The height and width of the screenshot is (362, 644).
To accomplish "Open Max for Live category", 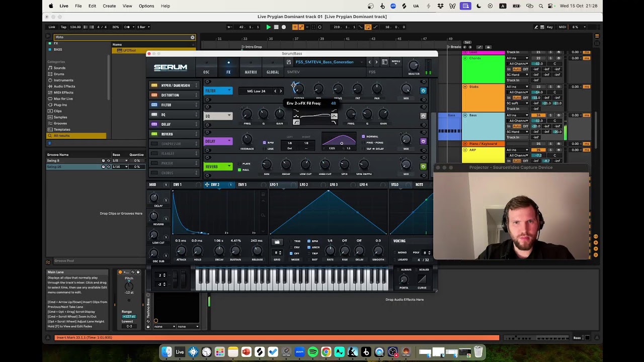I will (63, 99).
